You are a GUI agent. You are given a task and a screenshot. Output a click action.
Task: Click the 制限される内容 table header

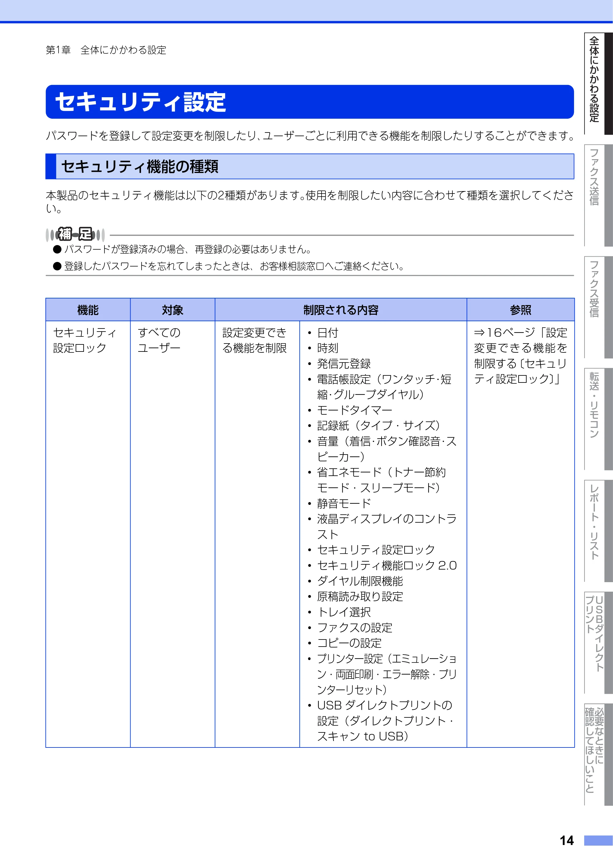coord(341,310)
